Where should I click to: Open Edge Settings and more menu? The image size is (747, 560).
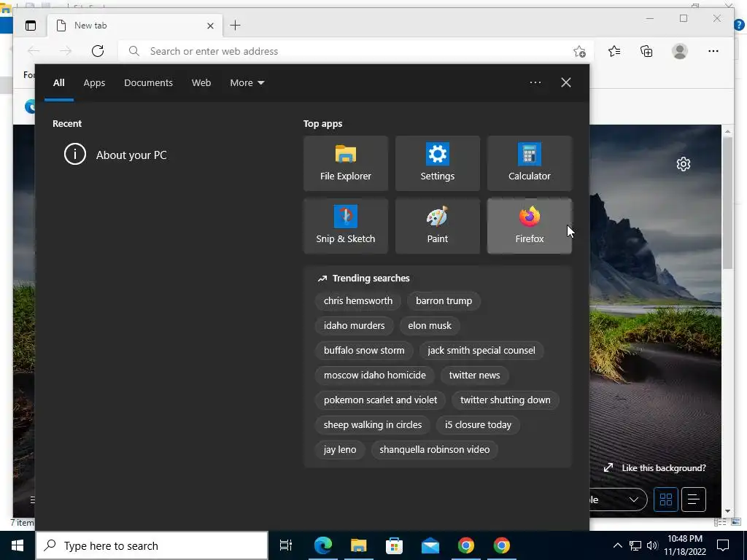point(713,51)
